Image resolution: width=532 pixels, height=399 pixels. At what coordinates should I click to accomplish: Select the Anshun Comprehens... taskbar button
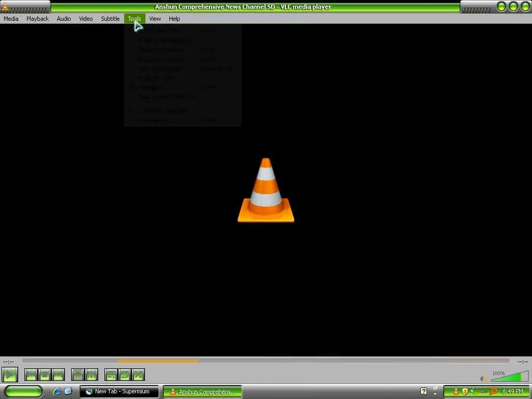(203, 392)
